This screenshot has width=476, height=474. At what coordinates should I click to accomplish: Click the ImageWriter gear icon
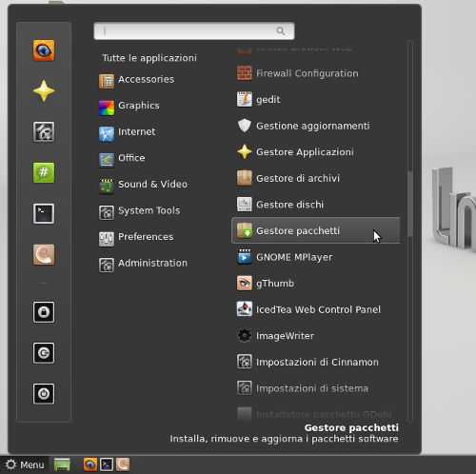click(x=245, y=336)
